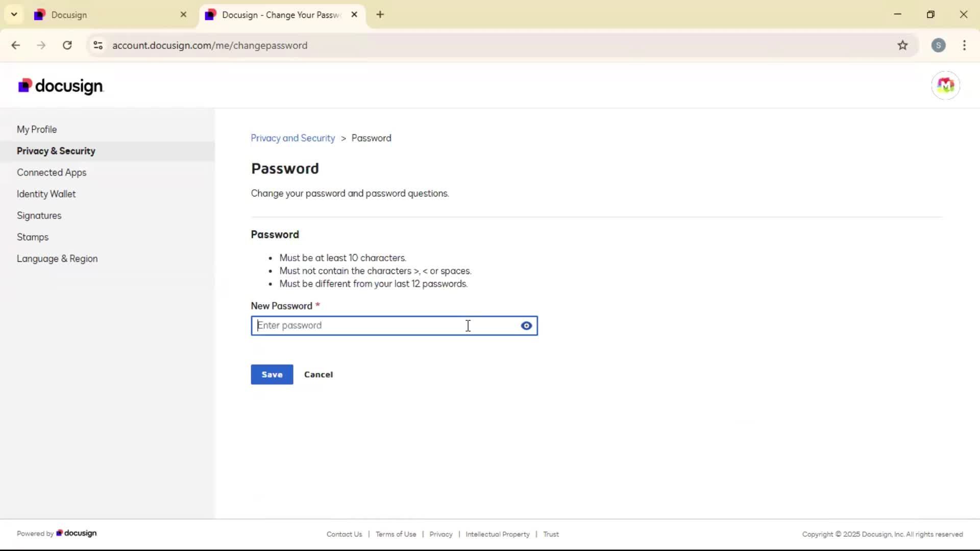Open Trust footer link
Image resolution: width=980 pixels, height=551 pixels.
click(x=551, y=534)
